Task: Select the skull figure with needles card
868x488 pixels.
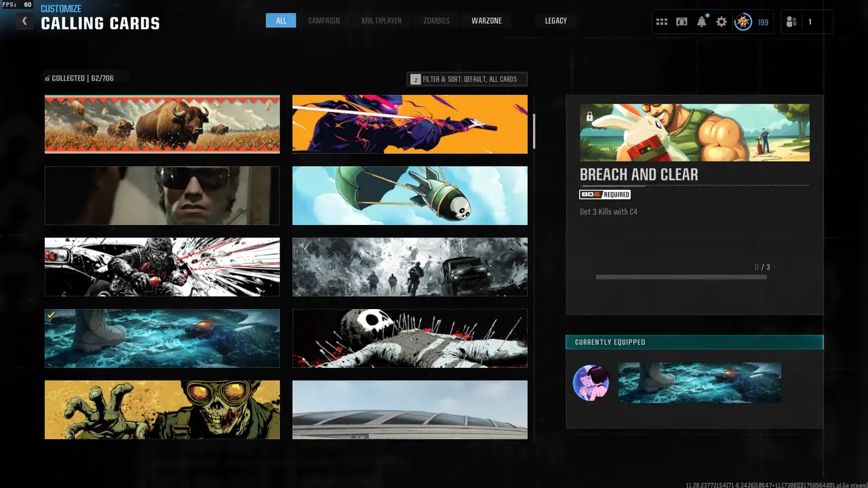Action: 410,338
